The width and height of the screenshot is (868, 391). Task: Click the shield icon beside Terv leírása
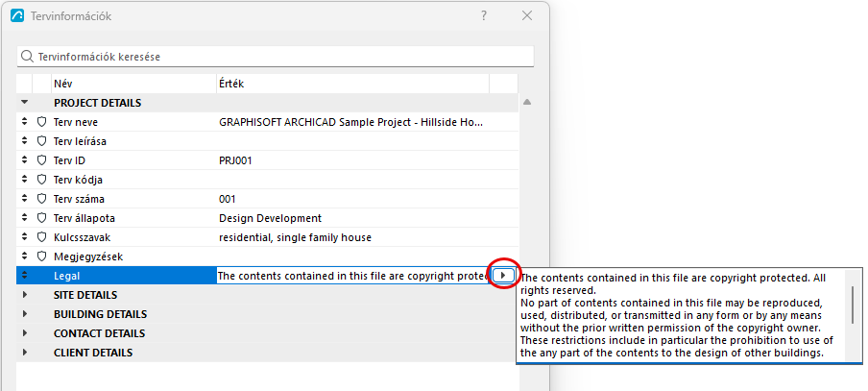pyautogui.click(x=41, y=141)
